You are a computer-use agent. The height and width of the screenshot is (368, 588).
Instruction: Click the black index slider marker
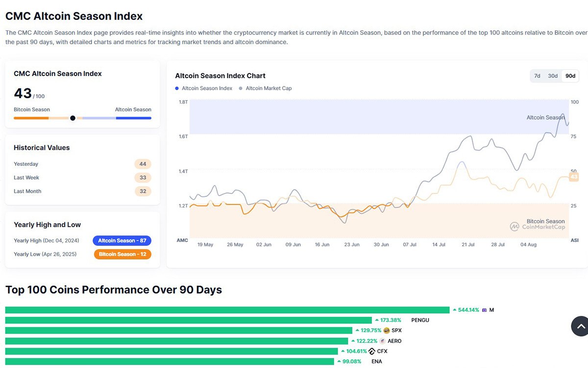pos(73,118)
